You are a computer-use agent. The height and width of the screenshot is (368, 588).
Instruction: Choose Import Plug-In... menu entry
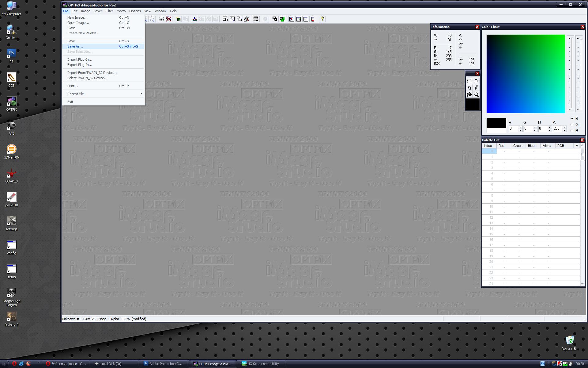pos(103,59)
